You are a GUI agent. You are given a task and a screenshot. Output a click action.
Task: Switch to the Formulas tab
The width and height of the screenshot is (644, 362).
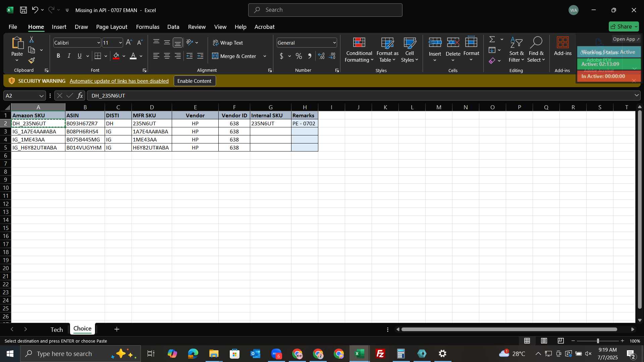[x=148, y=27]
